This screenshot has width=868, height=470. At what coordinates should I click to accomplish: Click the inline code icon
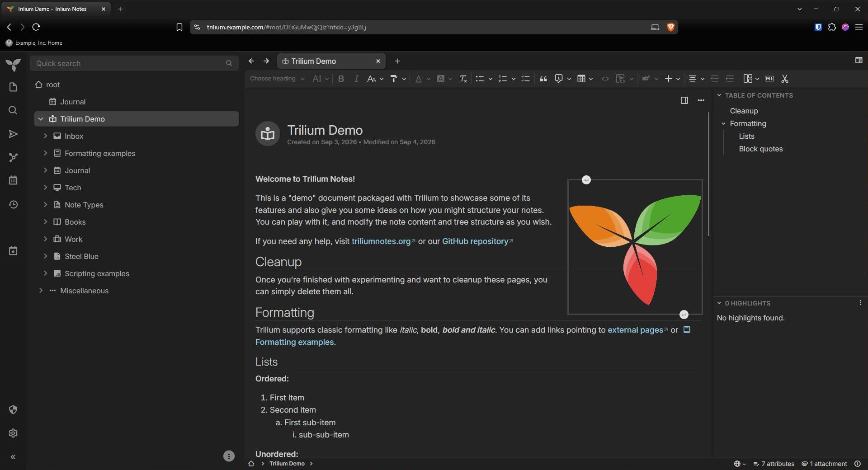[x=605, y=79]
